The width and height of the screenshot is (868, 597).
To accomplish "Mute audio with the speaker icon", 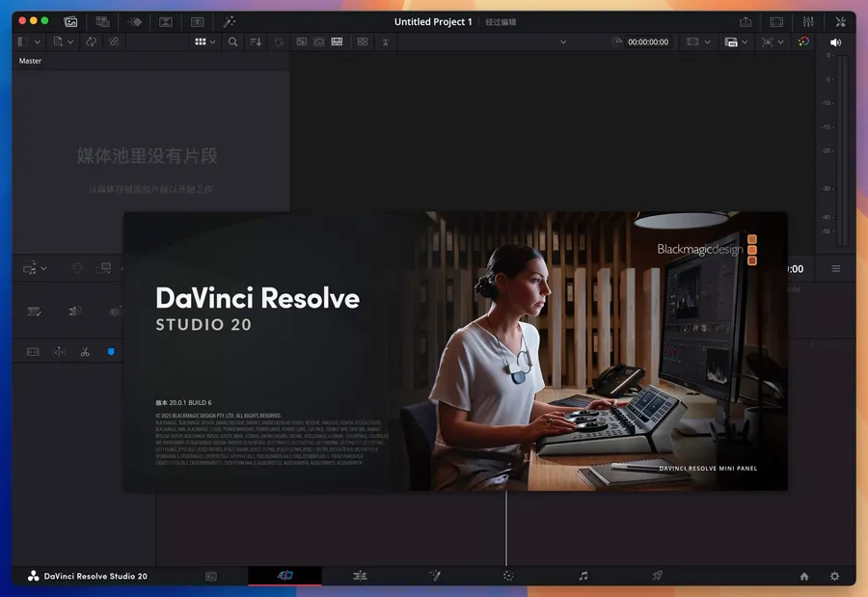I will click(x=835, y=42).
